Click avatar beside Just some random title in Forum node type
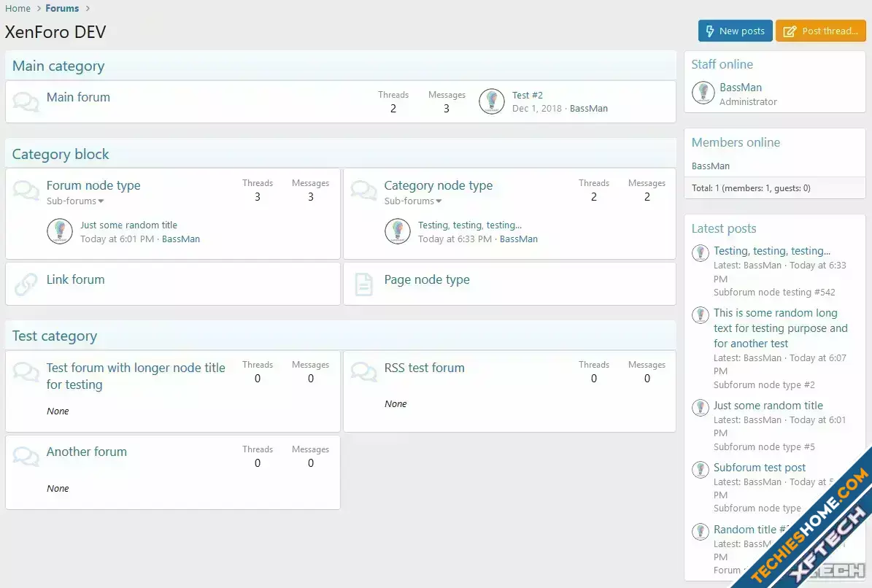This screenshot has height=588, width=872. (60, 231)
